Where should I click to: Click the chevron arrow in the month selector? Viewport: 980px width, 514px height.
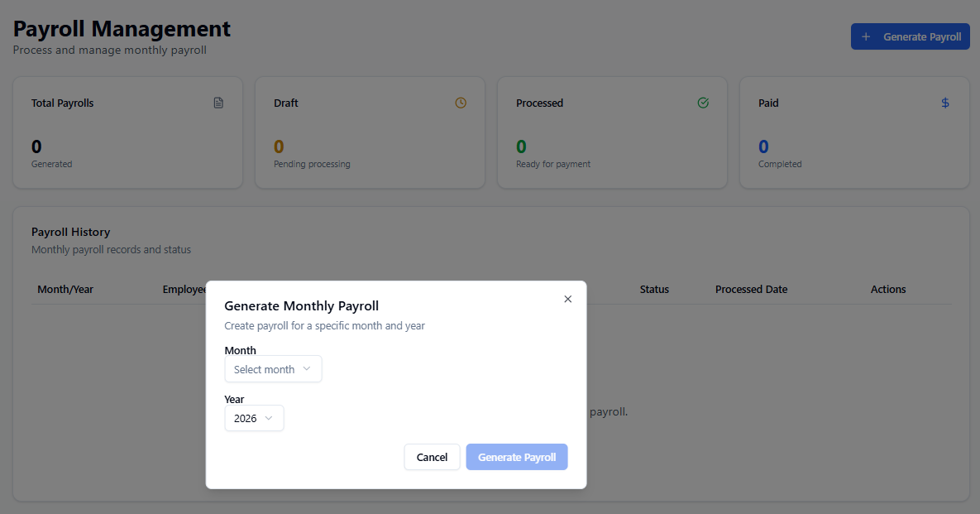point(307,369)
